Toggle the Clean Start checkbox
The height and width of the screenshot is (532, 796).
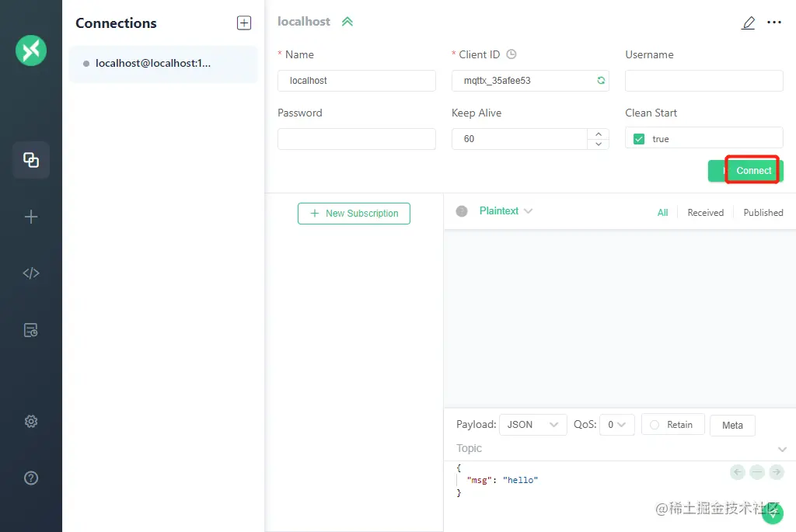pyautogui.click(x=639, y=139)
